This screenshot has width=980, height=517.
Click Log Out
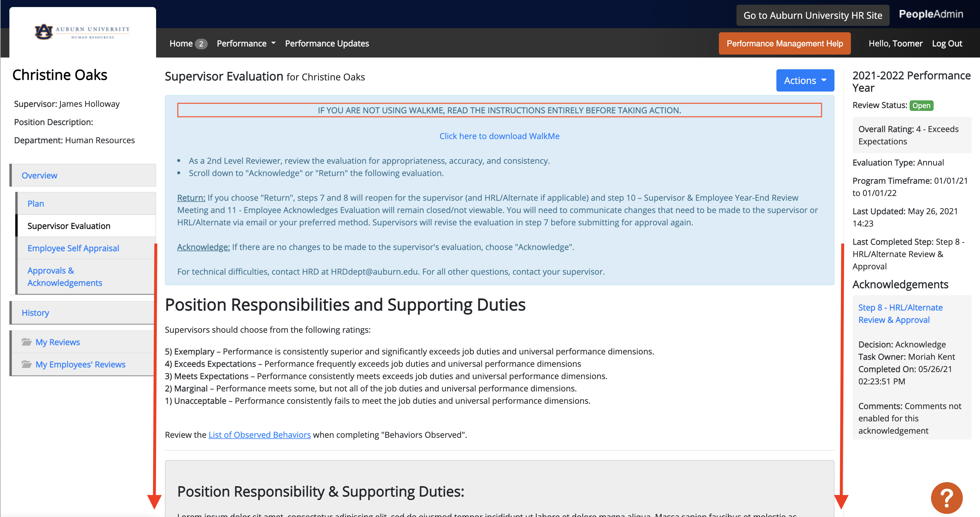(x=947, y=44)
